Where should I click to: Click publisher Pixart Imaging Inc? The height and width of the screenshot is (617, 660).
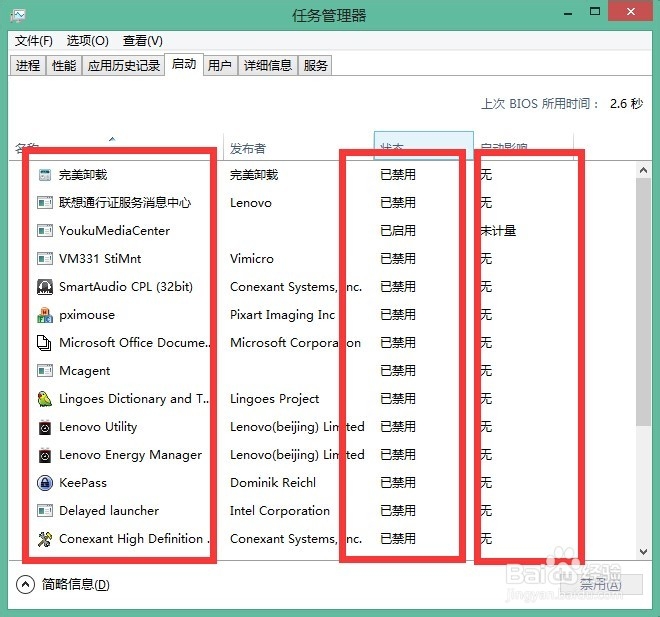coord(282,315)
